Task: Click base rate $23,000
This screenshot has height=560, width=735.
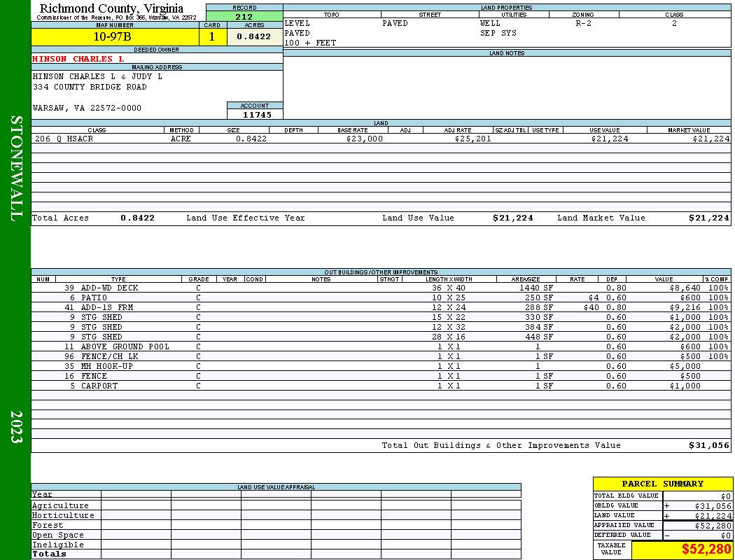Action: click(365, 139)
